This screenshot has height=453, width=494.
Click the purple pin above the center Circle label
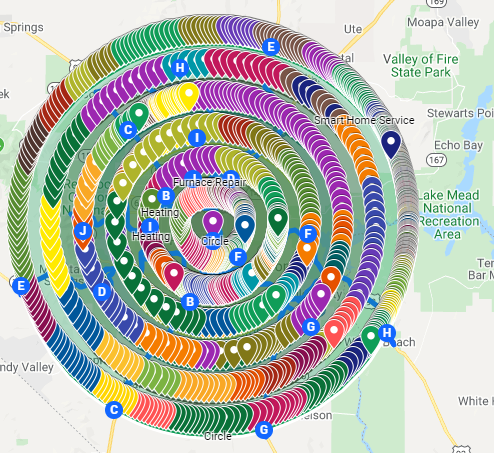click(213, 223)
